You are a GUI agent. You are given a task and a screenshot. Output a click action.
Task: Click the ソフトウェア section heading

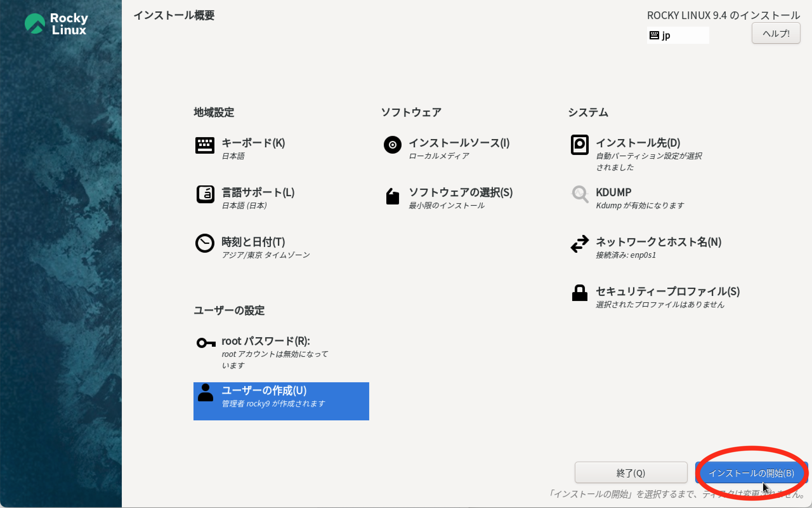pos(411,112)
